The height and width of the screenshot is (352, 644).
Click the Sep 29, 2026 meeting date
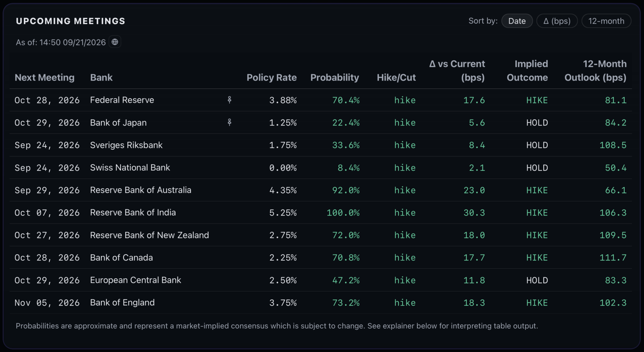47,190
